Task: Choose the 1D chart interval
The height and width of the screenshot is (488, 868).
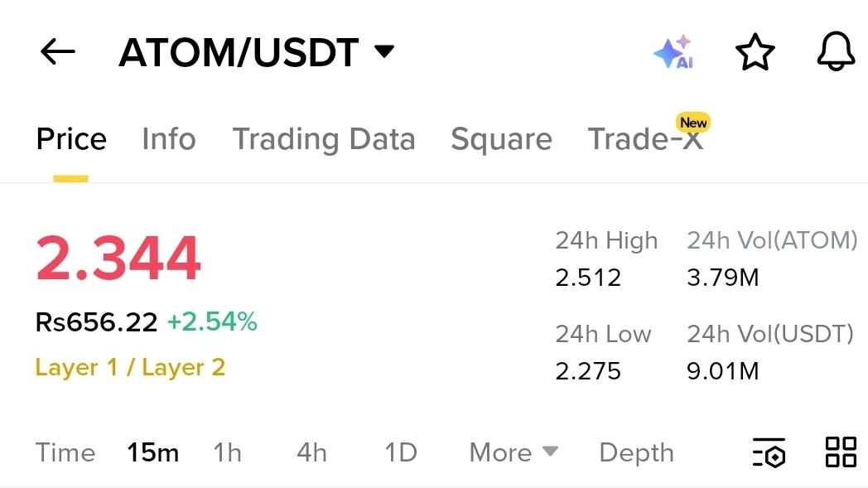Action: [x=401, y=452]
